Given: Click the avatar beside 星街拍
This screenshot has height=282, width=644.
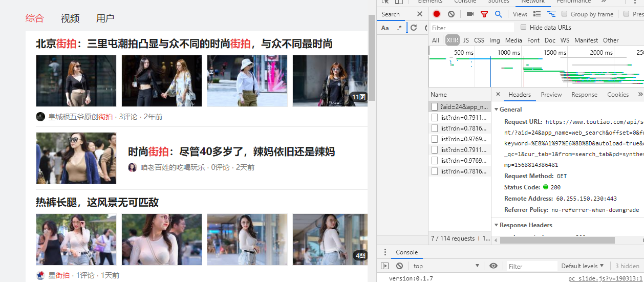Looking at the screenshot, I should coord(40,275).
